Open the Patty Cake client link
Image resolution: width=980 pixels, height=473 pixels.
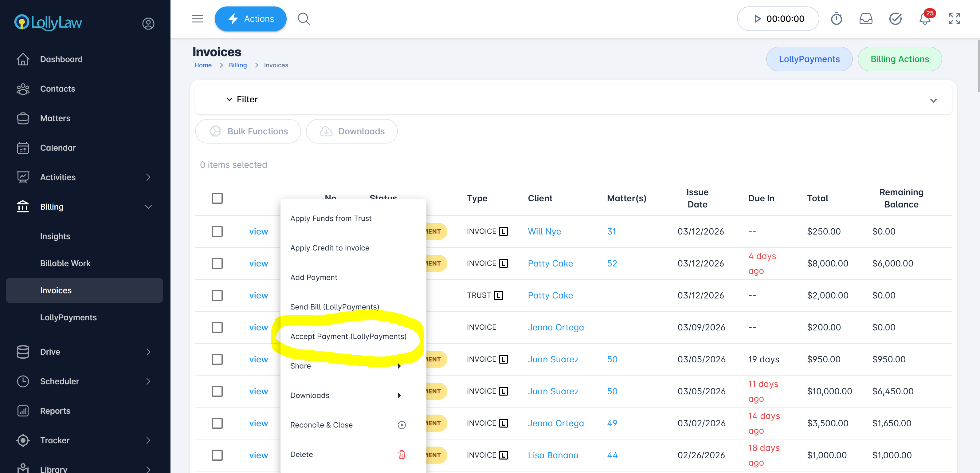click(x=550, y=263)
